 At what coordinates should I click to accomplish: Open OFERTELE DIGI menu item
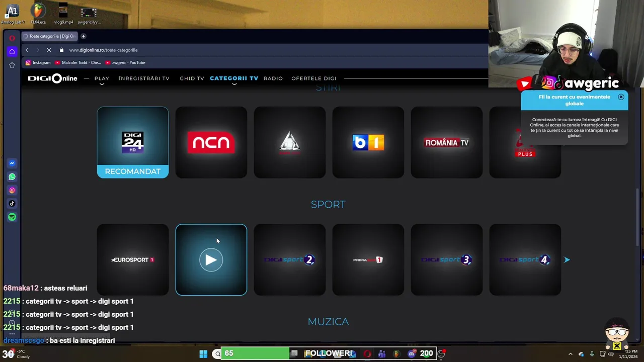coord(314,78)
